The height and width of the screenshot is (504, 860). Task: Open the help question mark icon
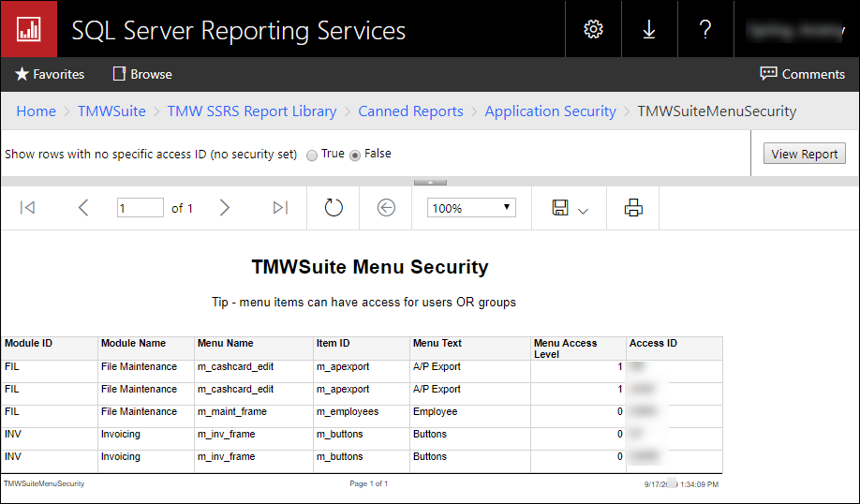[705, 29]
